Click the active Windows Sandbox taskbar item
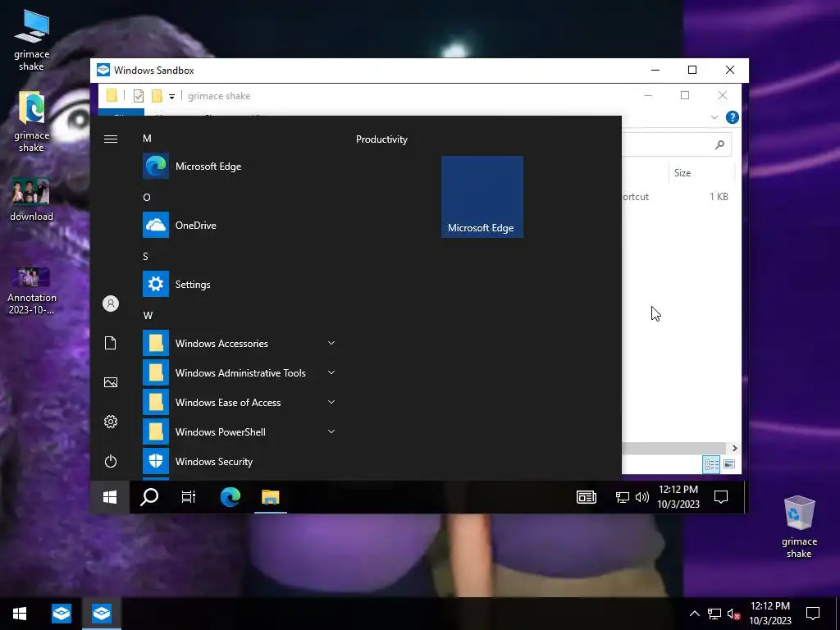Viewport: 840px width, 630px height. point(102,614)
